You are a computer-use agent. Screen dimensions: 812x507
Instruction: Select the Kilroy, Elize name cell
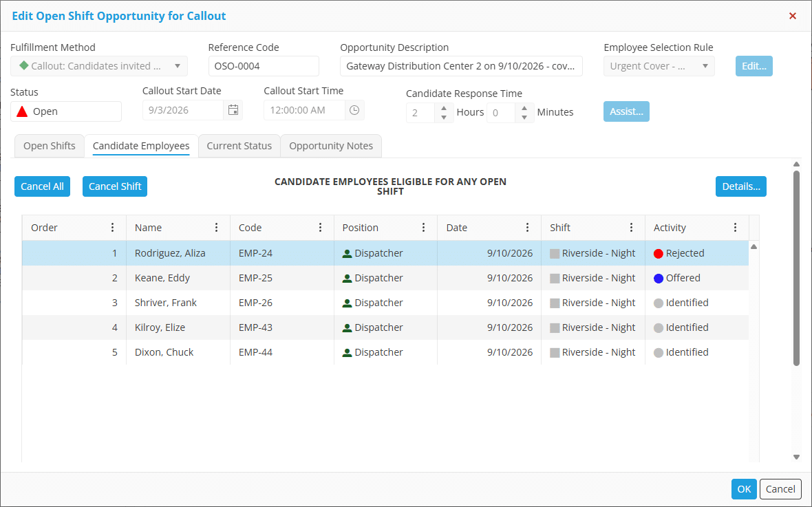178,328
